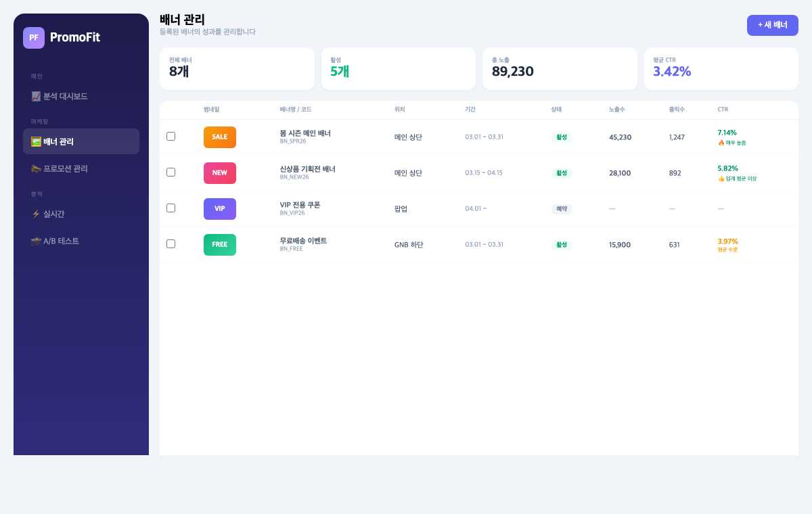Viewport: 812px width, 514px height.
Task: Click the 전체 배너 8개 summary card
Action: [237, 68]
